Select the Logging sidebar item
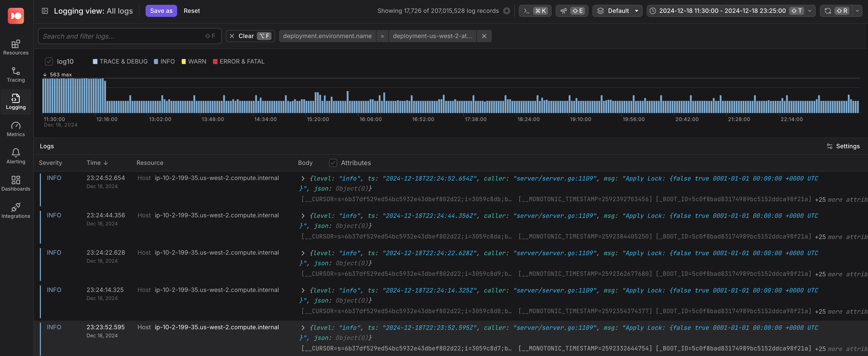 coord(16,102)
